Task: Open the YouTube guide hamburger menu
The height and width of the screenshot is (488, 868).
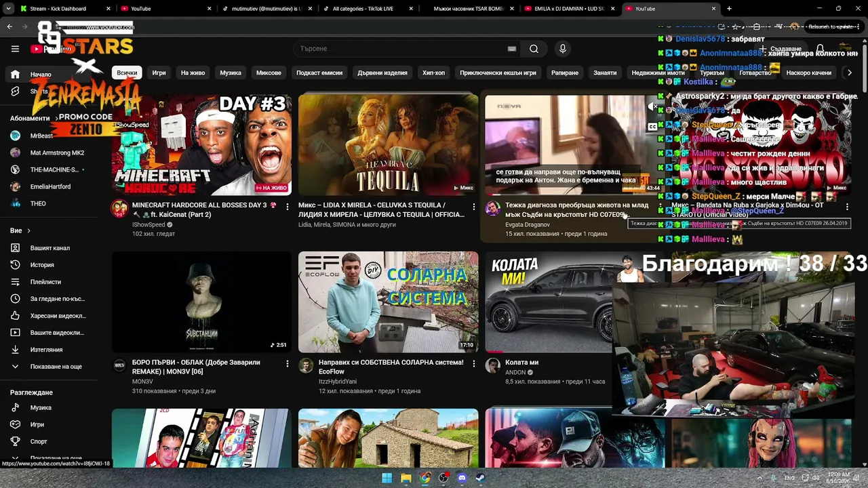Action: pos(15,49)
